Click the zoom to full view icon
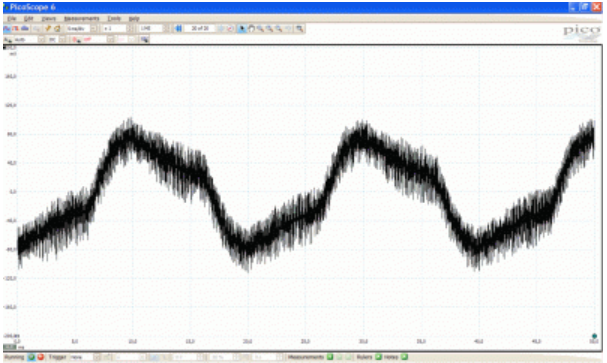 point(299,28)
